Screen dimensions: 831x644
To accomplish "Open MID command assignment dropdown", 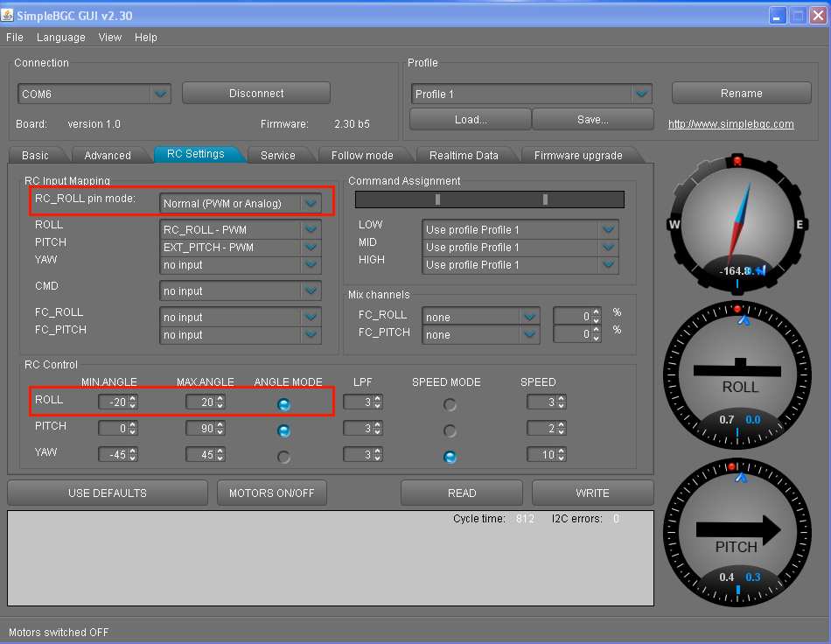I will (x=520, y=247).
